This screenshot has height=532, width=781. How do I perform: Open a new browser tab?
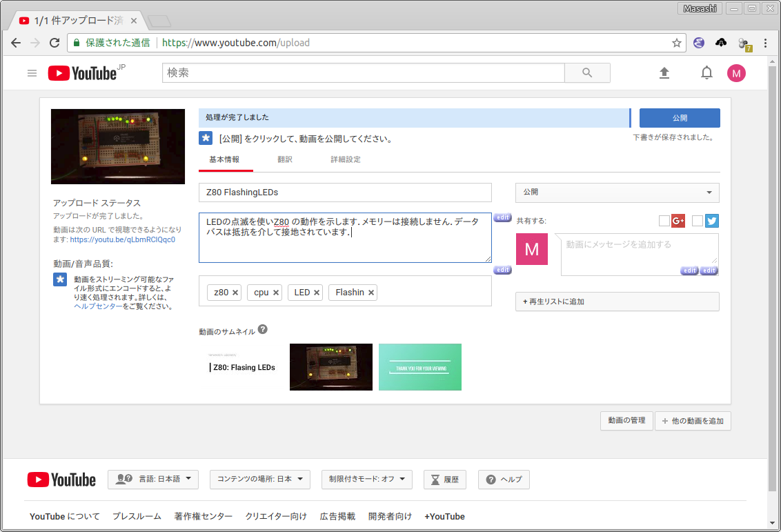pyautogui.click(x=159, y=21)
